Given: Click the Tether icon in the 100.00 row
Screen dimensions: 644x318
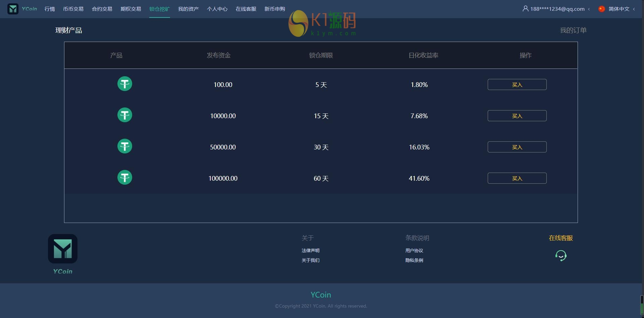Looking at the screenshot, I should [125, 84].
